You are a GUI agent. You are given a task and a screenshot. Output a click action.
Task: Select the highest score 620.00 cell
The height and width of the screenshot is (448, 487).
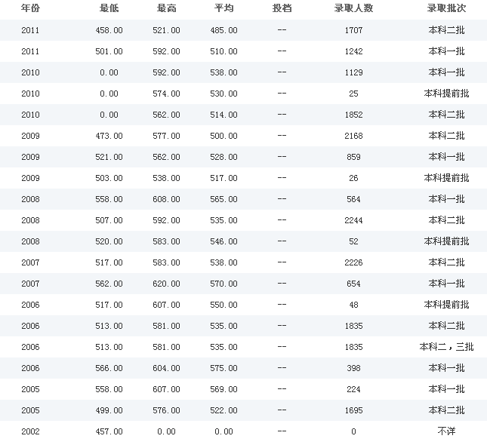166,284
